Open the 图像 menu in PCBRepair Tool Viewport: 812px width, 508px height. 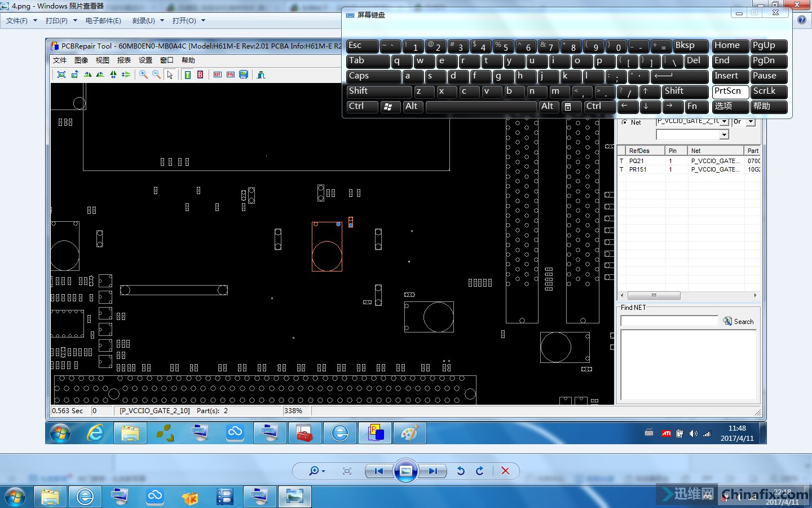[81, 60]
